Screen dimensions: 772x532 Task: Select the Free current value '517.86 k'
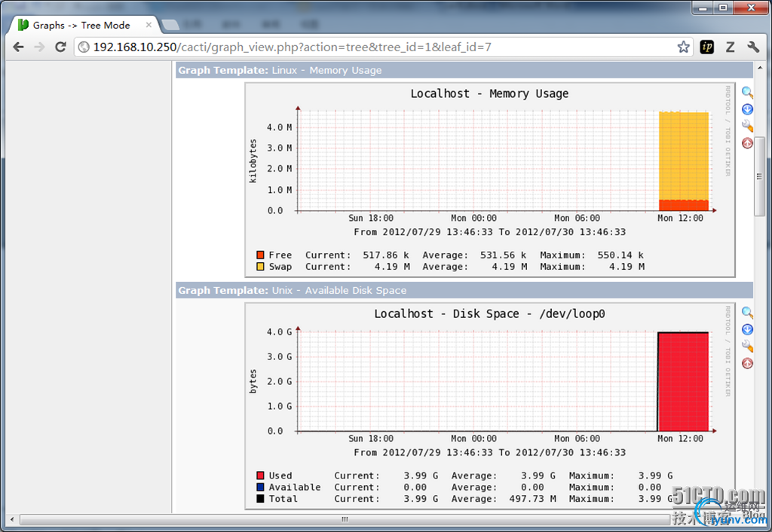point(386,255)
